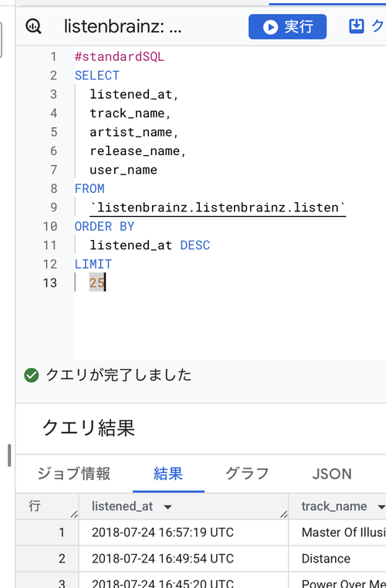Click line number 9 in editor gutter
This screenshot has height=588, width=386.
click(53, 208)
